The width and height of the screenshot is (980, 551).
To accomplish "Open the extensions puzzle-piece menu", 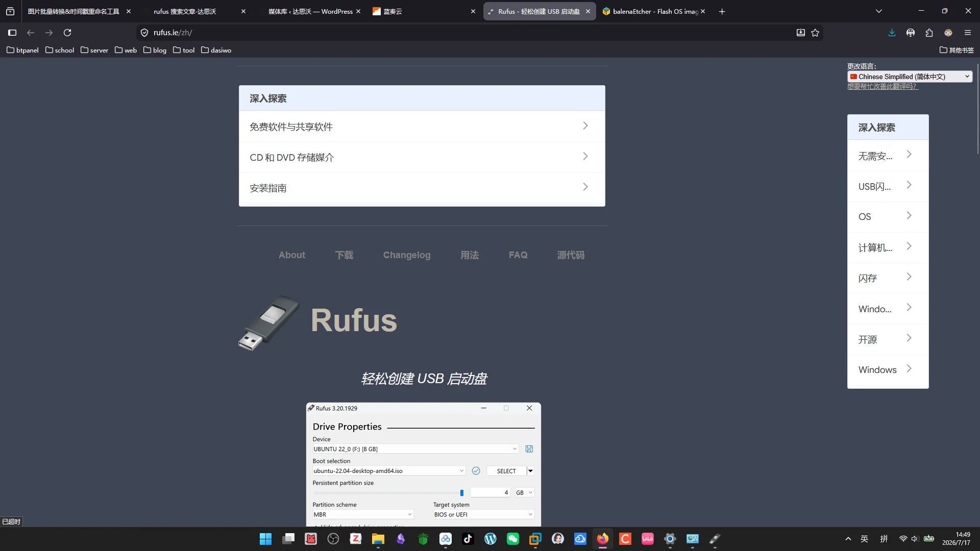I will [929, 33].
